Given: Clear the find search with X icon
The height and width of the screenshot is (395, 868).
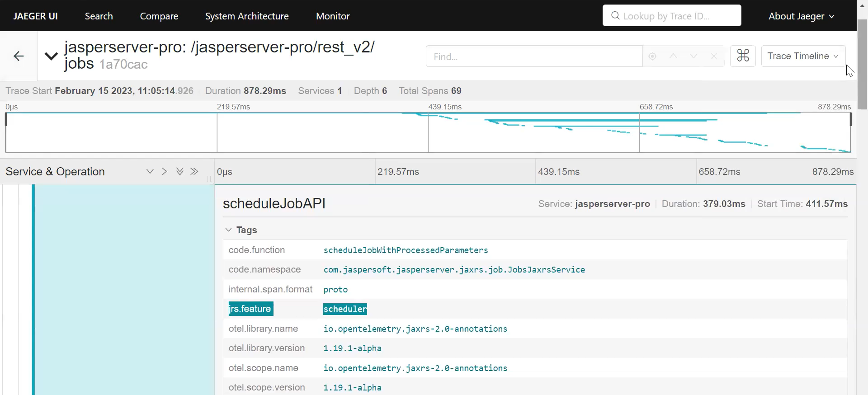Looking at the screenshot, I should coord(714,56).
